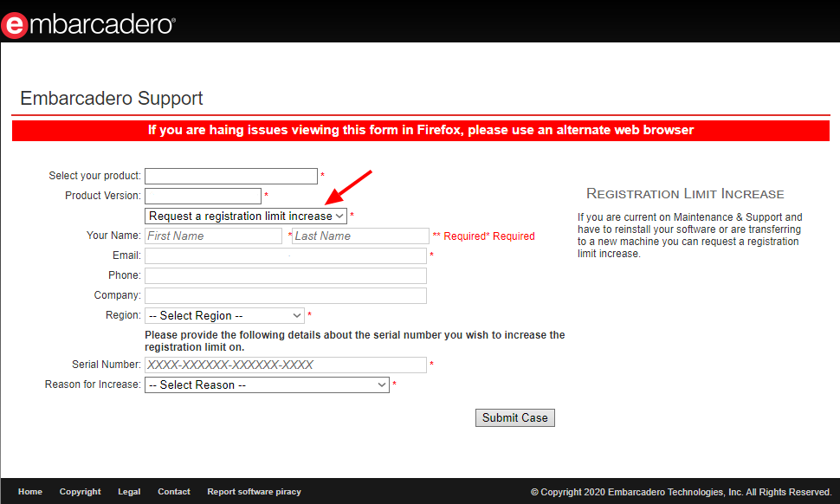Viewport: 840px width, 504px height.
Task: Click the Serial Number input field
Action: 285,365
